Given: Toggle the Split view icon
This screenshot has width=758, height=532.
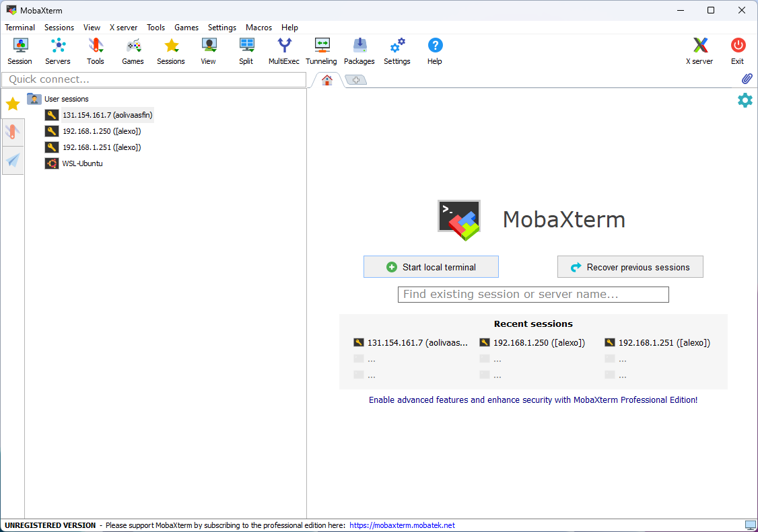Looking at the screenshot, I should pyautogui.click(x=246, y=51).
